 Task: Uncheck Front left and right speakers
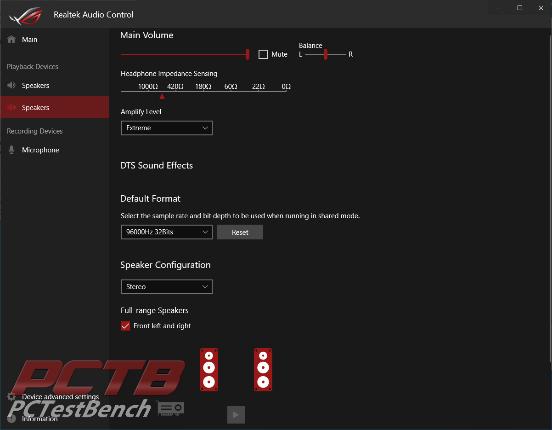(x=125, y=326)
